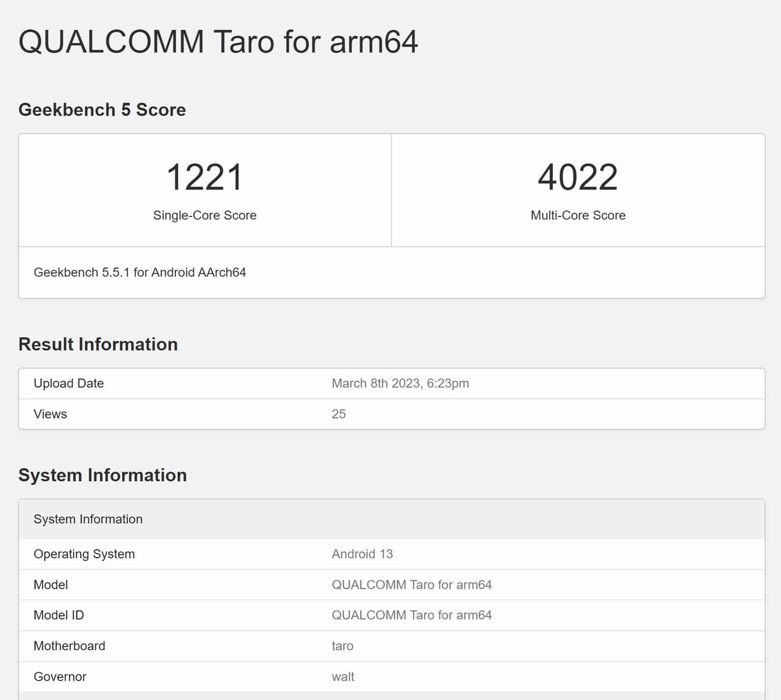Select the 4022 multi-core score number
The height and width of the screenshot is (700, 781).
coord(577,177)
